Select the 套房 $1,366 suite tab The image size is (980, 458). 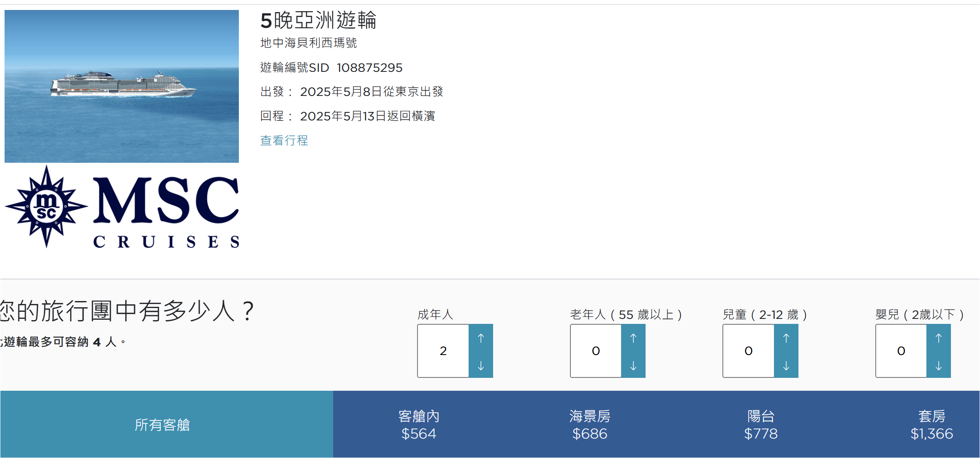(x=931, y=424)
